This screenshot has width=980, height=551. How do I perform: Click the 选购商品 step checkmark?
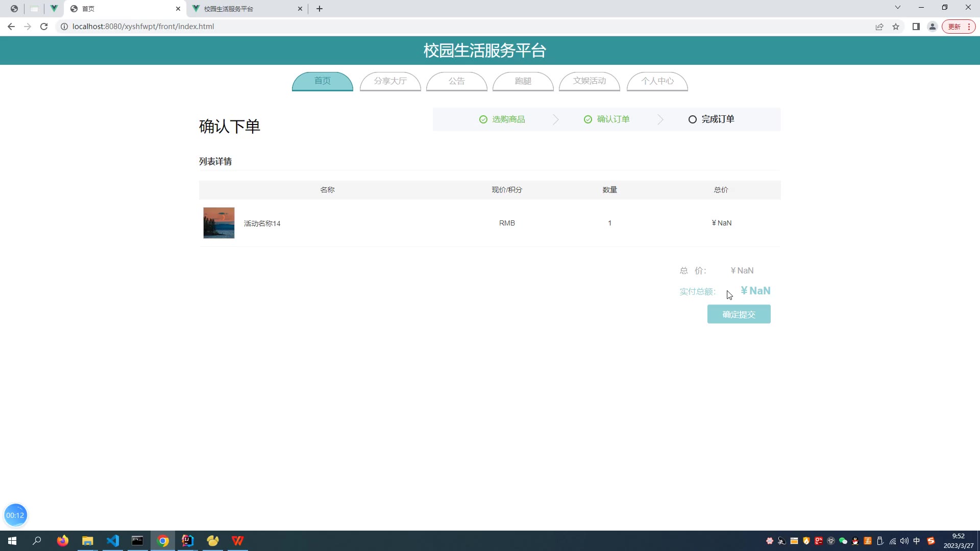(483, 119)
